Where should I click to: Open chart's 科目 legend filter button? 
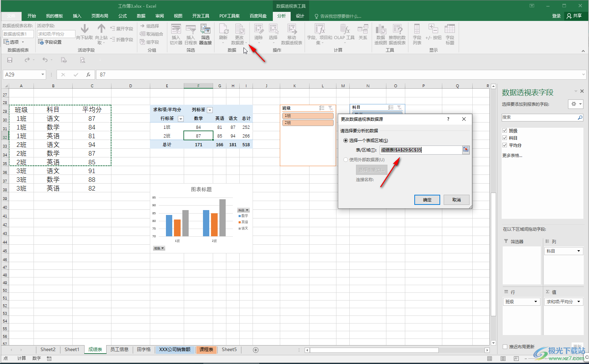tap(243, 210)
